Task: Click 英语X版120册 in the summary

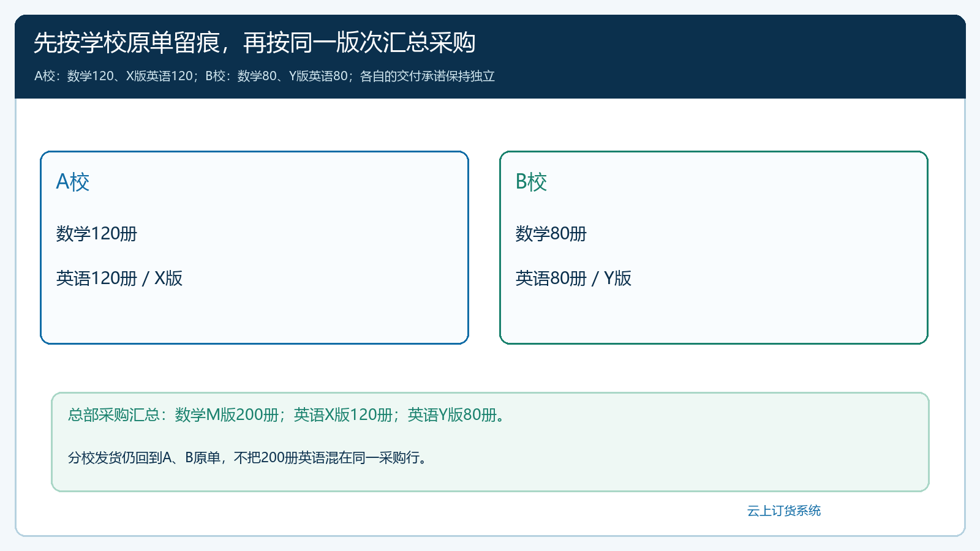Action: [343, 415]
